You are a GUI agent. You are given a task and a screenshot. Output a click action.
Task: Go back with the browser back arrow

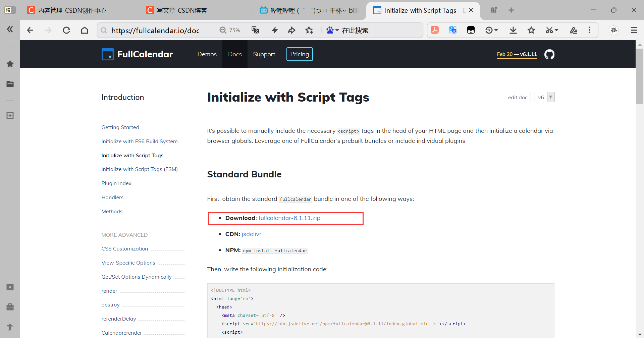(30, 30)
